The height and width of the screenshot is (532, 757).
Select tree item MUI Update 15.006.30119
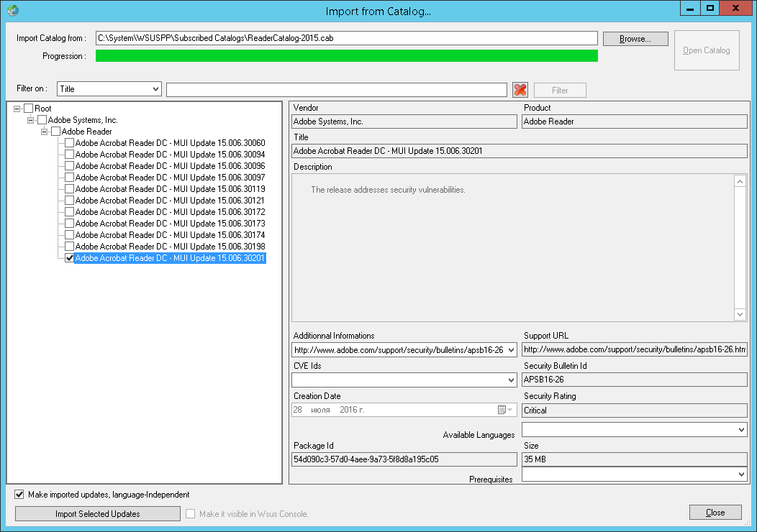[x=170, y=189]
